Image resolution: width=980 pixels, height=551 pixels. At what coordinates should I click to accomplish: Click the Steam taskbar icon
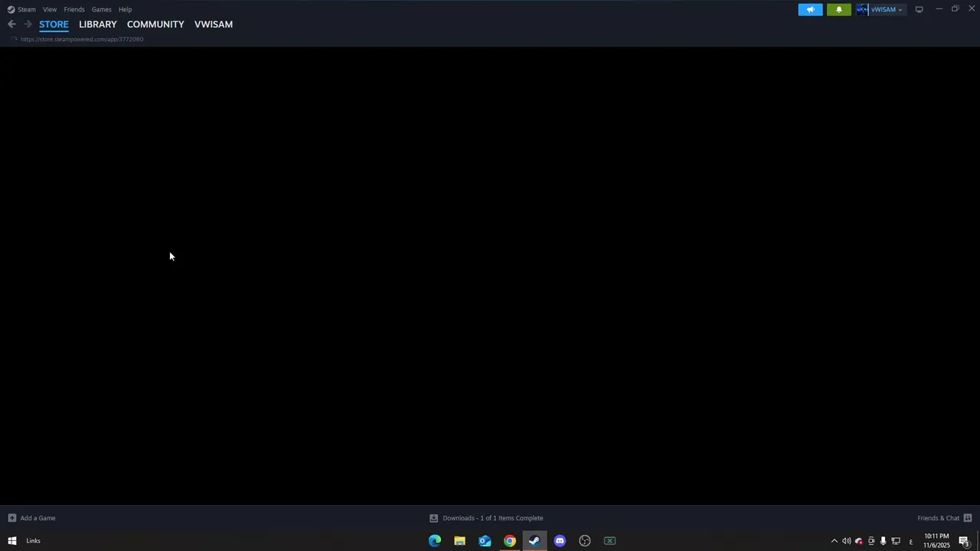pyautogui.click(x=534, y=541)
